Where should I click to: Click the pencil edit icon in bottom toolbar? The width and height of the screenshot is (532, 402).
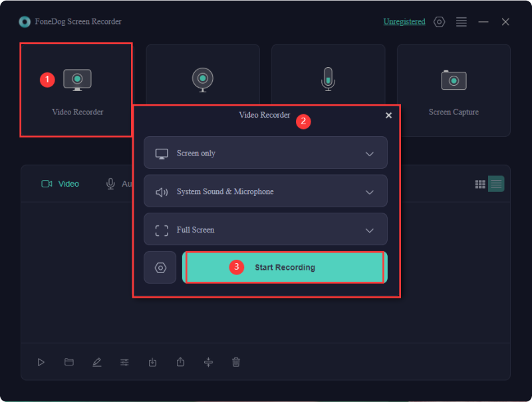pyautogui.click(x=97, y=362)
